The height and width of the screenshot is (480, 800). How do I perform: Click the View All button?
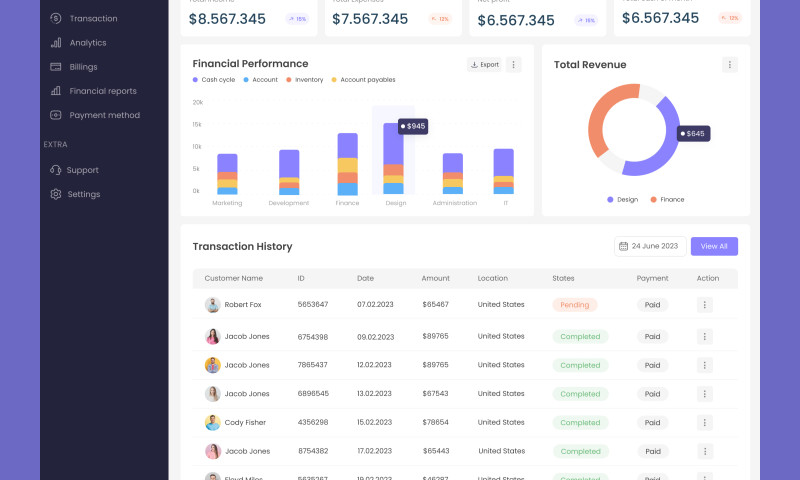pos(714,246)
